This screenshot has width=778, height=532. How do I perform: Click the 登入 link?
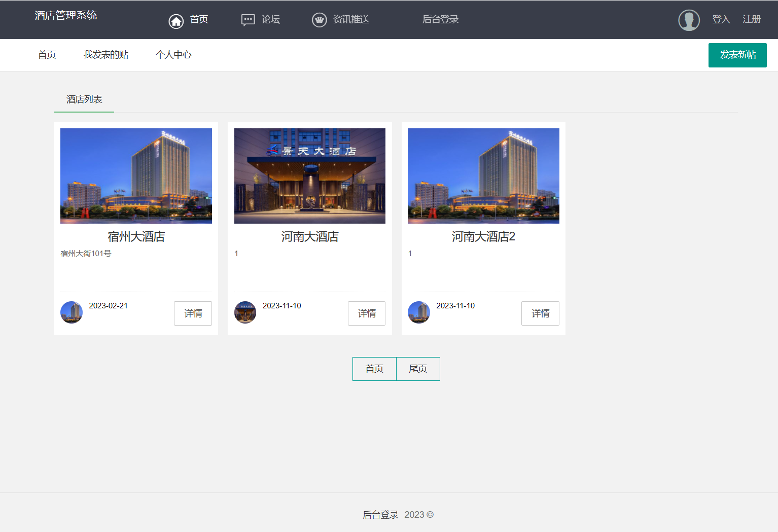pos(721,19)
